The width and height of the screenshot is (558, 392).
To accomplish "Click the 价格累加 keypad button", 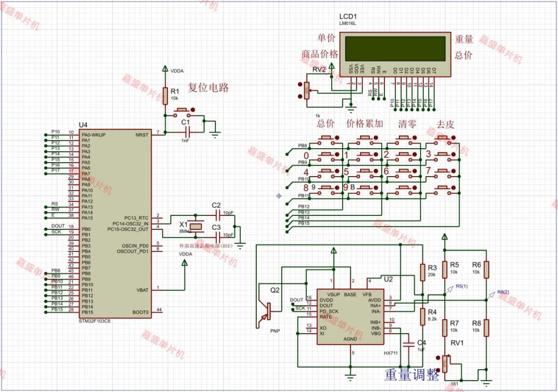I will [x=366, y=139].
